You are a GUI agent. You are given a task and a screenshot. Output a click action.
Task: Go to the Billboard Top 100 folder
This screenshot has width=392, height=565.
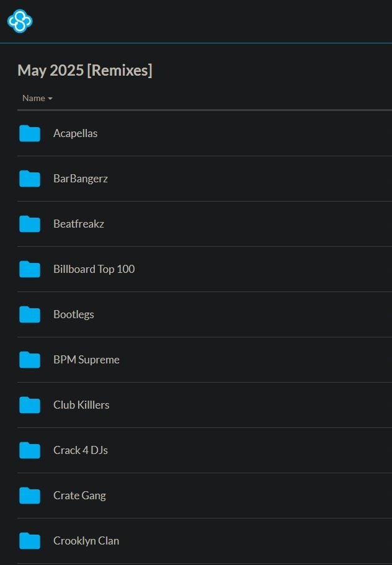coord(94,269)
